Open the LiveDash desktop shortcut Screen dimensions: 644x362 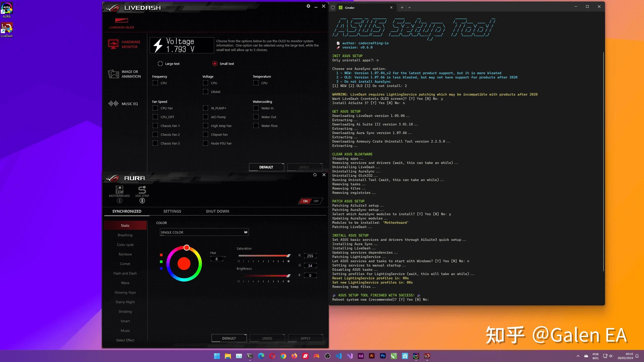(7, 30)
